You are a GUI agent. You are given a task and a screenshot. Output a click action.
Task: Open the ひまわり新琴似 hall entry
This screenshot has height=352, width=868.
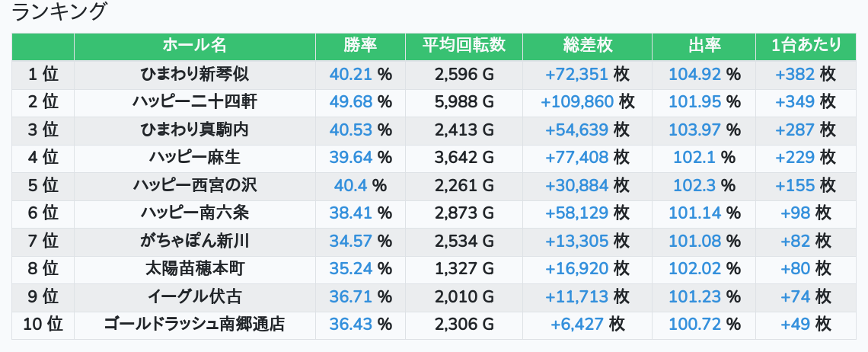pyautogui.click(x=194, y=74)
